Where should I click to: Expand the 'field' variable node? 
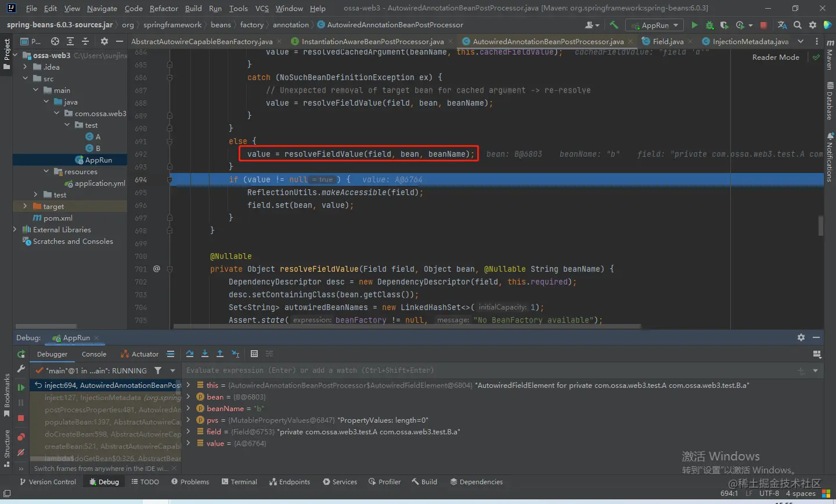point(188,431)
